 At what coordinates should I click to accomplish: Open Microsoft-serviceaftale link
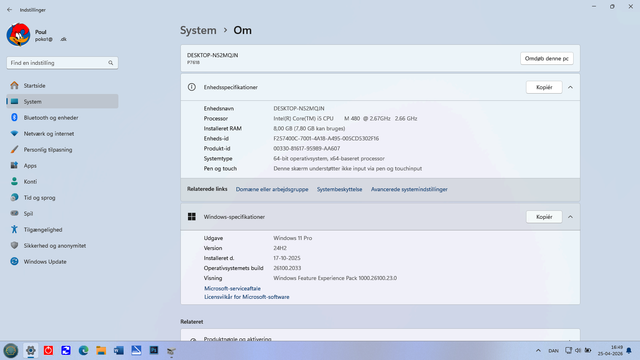click(x=232, y=289)
